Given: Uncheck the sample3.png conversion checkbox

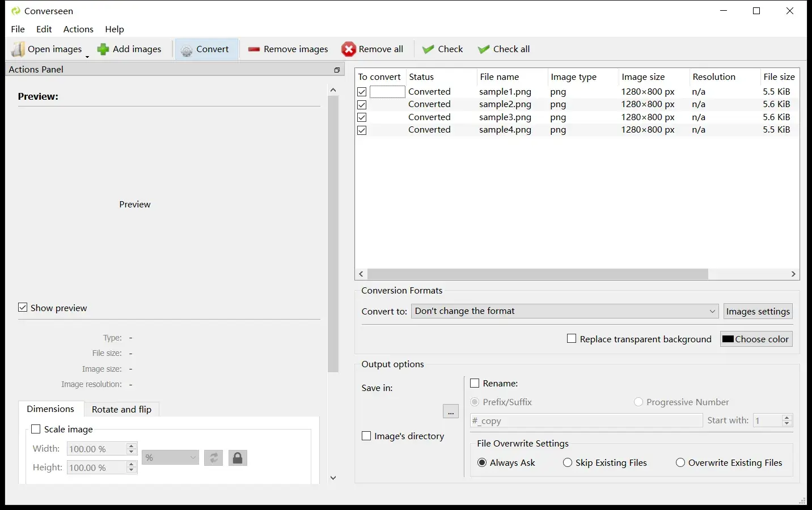Looking at the screenshot, I should click(x=362, y=117).
